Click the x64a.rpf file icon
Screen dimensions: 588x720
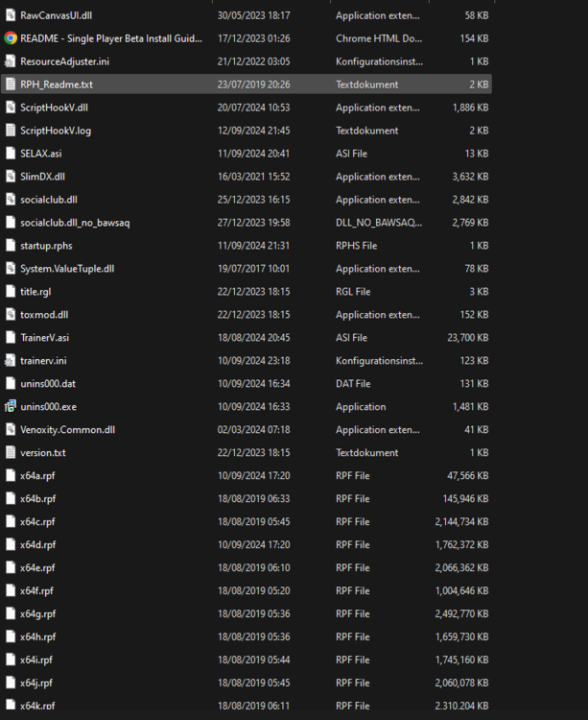(x=11, y=476)
